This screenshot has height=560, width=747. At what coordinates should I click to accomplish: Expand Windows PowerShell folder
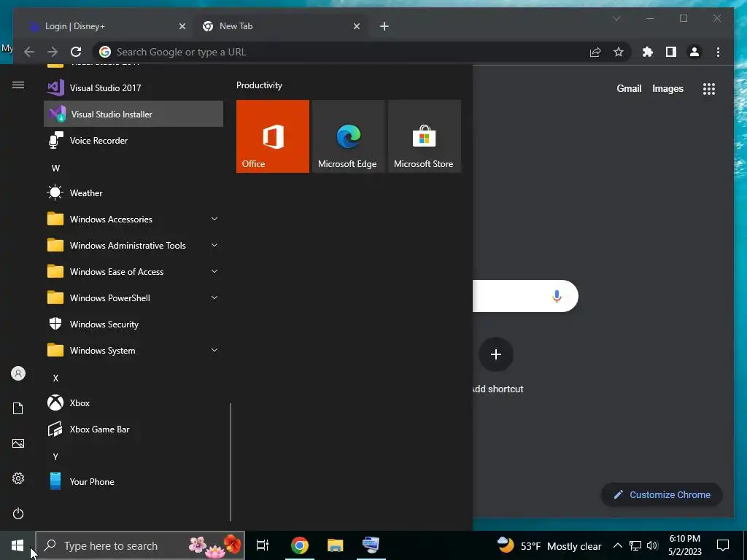coord(133,297)
